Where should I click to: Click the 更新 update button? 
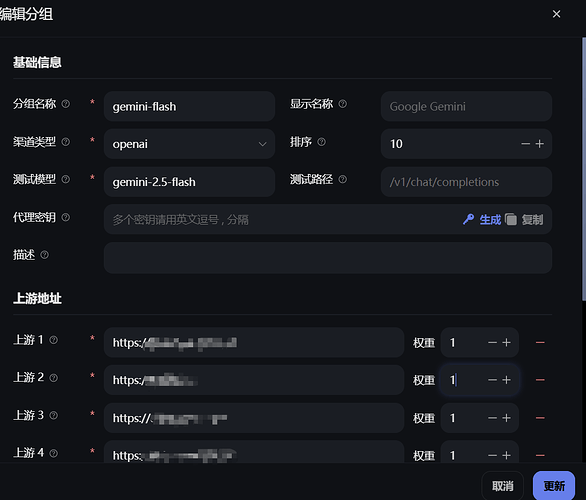click(x=554, y=486)
